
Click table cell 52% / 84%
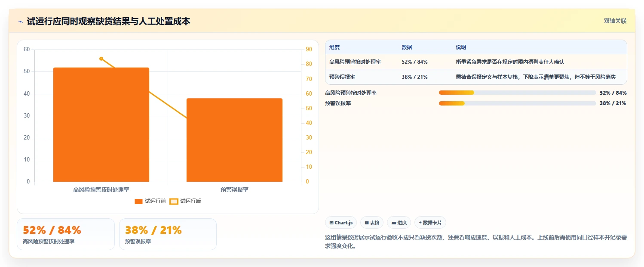click(x=414, y=62)
